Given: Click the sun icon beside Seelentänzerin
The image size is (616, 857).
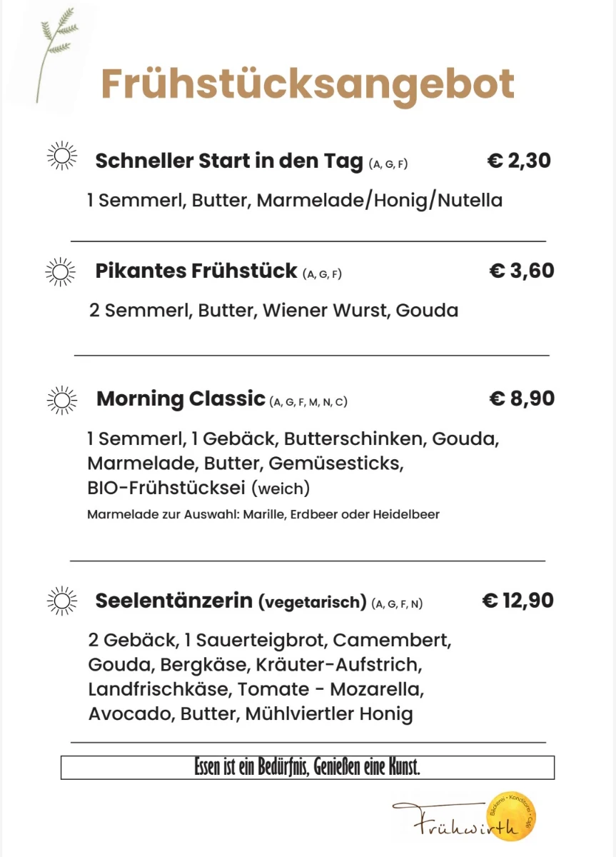Looking at the screenshot, I should tap(61, 601).
